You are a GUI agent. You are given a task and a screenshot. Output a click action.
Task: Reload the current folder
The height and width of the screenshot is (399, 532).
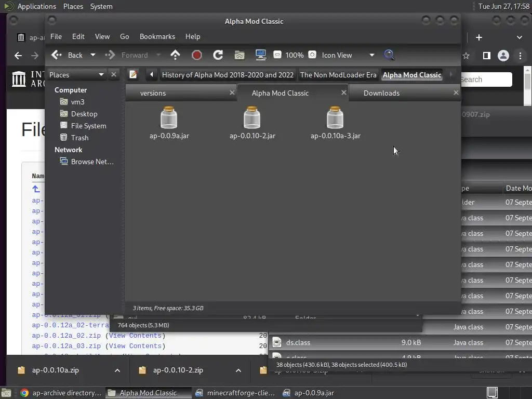tap(218, 55)
